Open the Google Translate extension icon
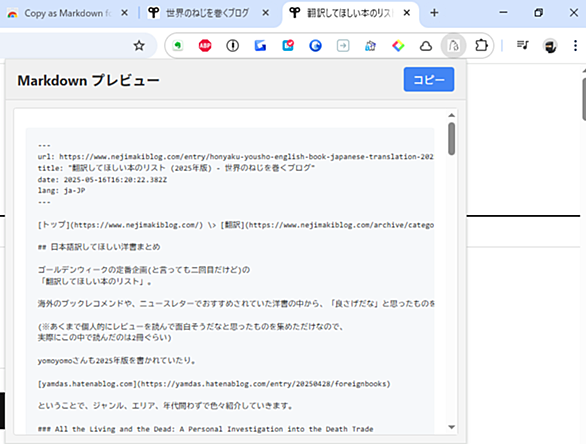 pos(260,46)
